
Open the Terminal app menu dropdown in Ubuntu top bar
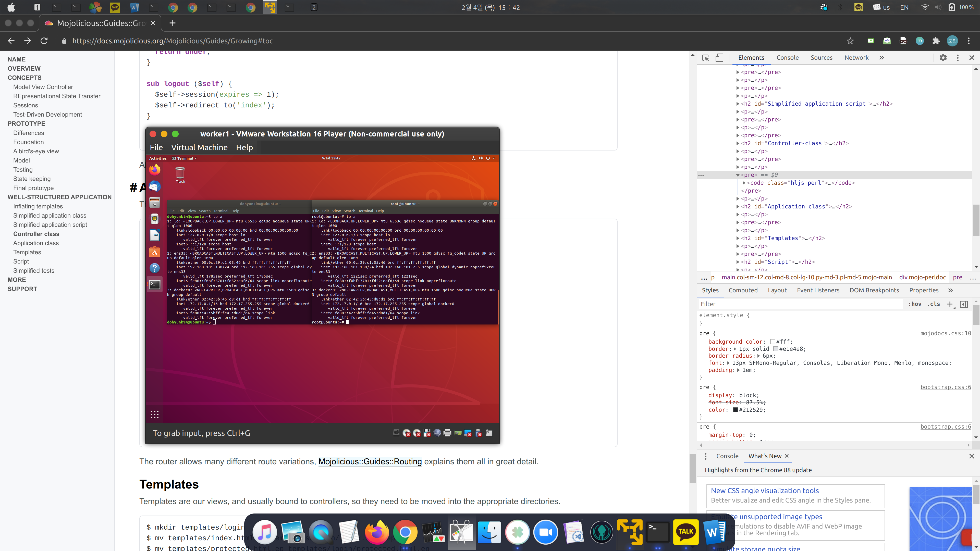click(x=185, y=158)
